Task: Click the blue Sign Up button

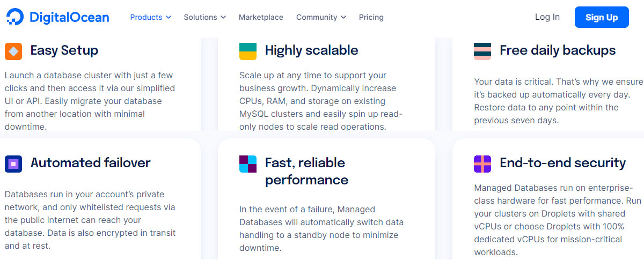Action: click(602, 17)
